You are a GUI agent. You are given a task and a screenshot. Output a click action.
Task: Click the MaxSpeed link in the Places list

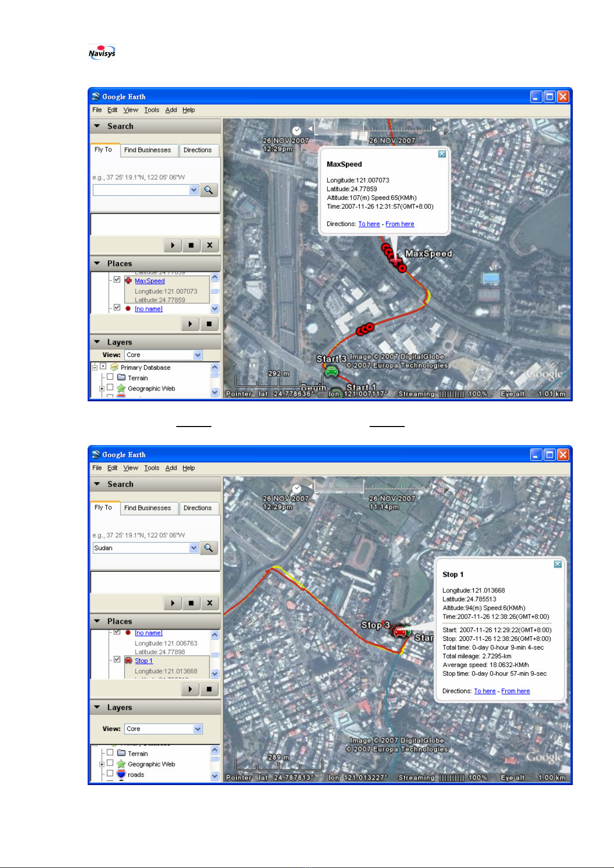150,281
